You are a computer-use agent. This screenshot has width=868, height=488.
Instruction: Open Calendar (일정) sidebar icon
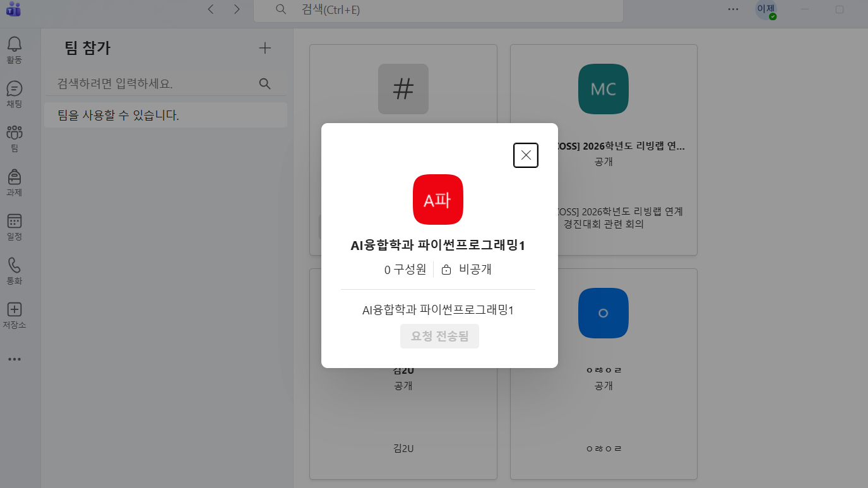(14, 226)
